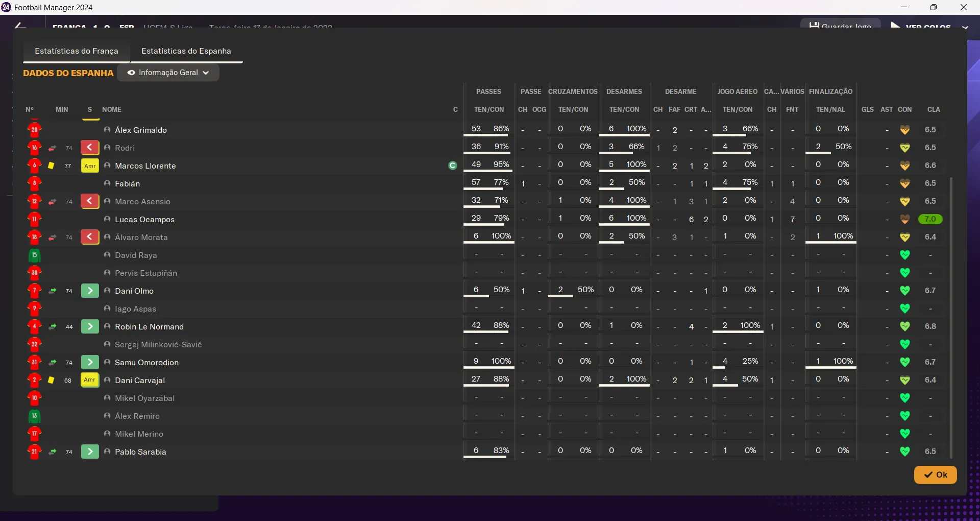This screenshot has width=980, height=521.
Task: Click Dani Carvajal's yellow Amr card badge
Action: click(90, 380)
